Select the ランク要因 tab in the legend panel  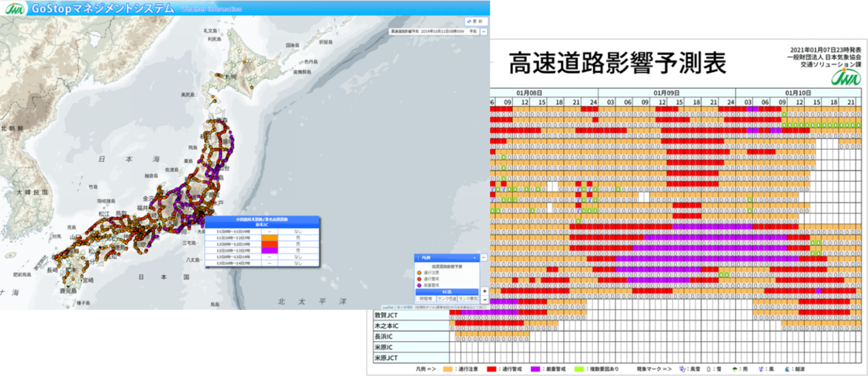pos(468,299)
